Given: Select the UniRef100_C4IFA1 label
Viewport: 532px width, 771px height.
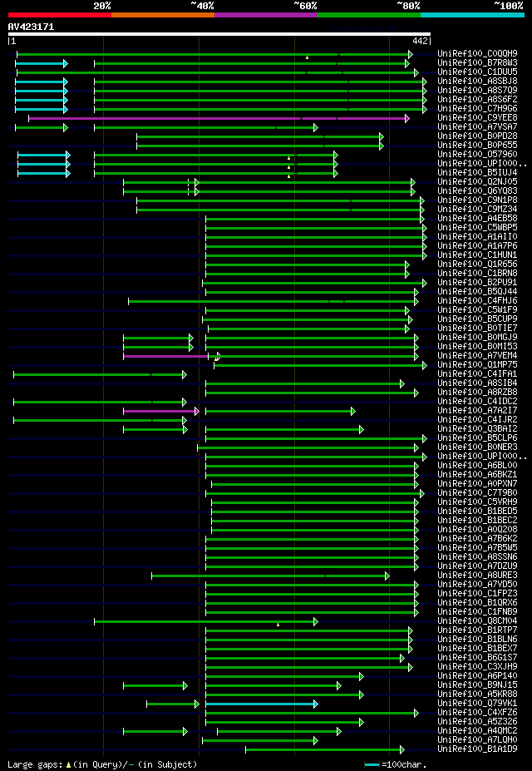Looking at the screenshot, I should pyautogui.click(x=477, y=375).
